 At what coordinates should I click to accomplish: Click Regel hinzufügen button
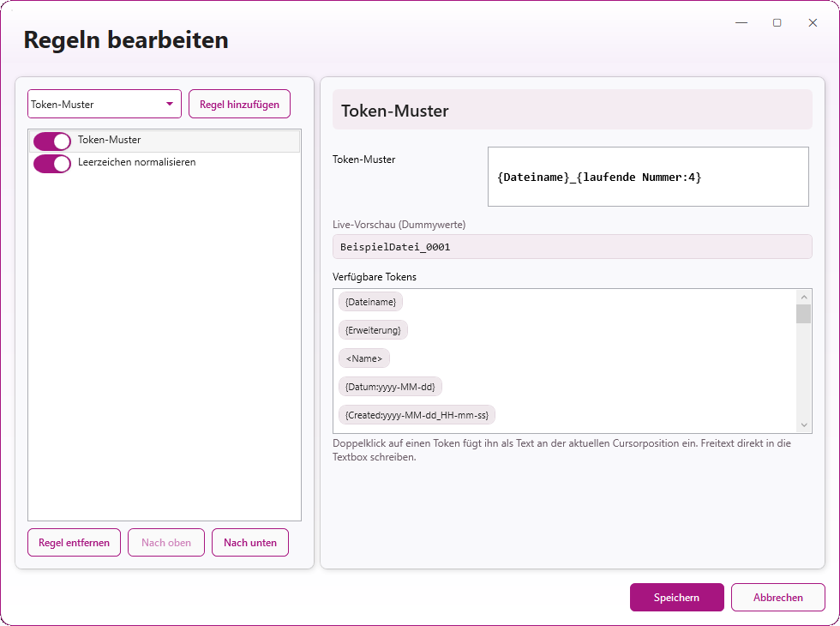point(239,105)
